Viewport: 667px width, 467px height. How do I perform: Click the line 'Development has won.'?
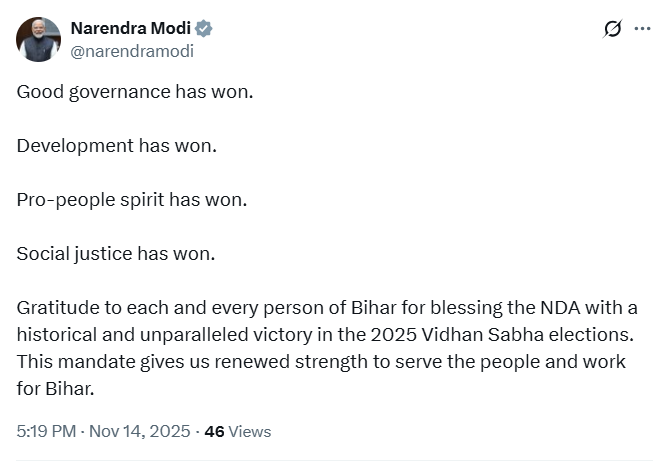116,145
